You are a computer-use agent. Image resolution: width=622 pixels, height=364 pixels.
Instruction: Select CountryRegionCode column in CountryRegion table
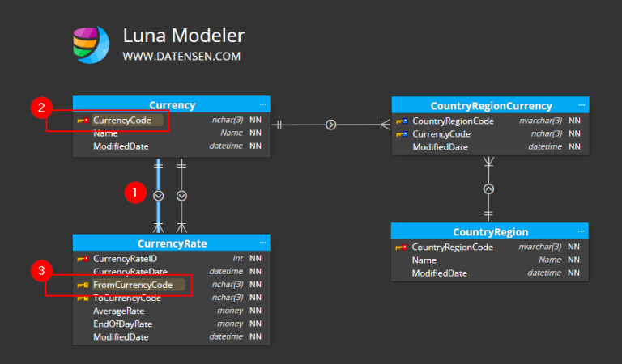click(x=489, y=248)
